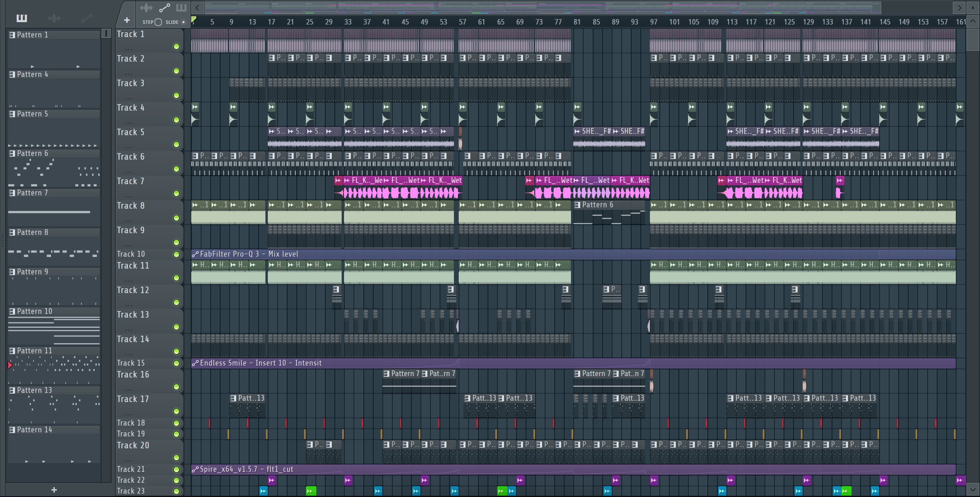Show audio clips in the picker panel
980x497 pixels.
click(54, 18)
